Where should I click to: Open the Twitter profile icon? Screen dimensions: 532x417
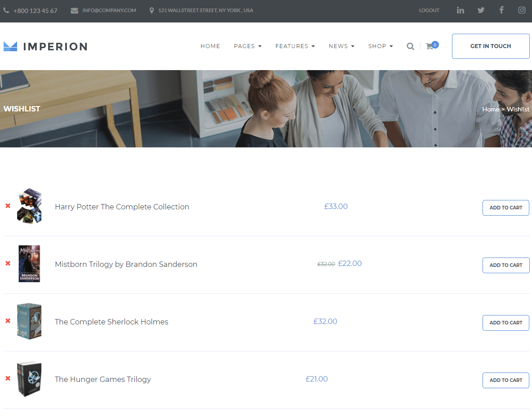coord(481,10)
